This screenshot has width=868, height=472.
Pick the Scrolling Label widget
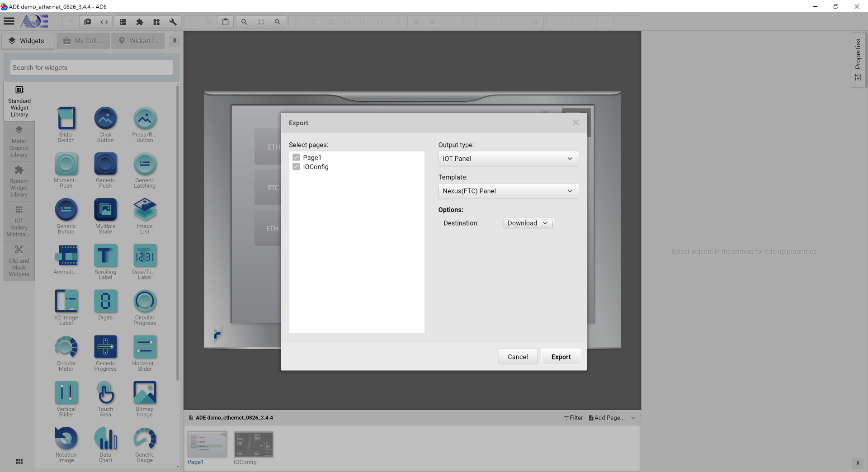[x=105, y=261]
